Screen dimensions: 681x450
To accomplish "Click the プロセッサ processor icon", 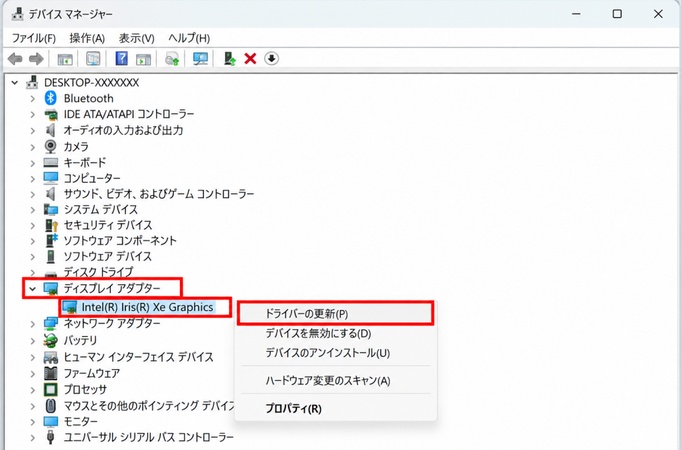I will tap(50, 389).
